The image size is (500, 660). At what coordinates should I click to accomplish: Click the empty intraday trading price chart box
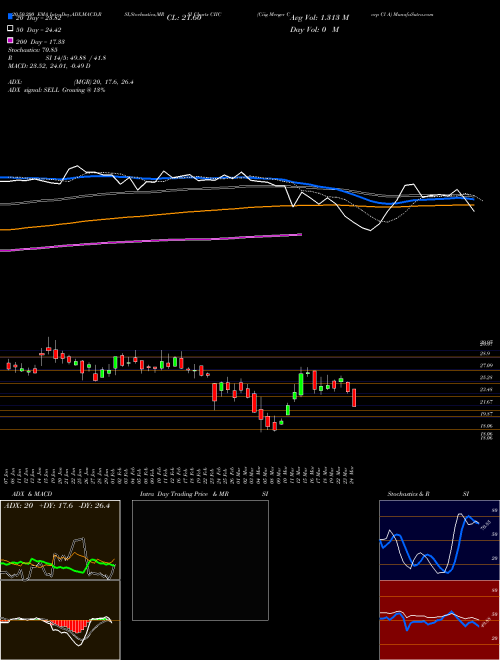tap(200, 560)
